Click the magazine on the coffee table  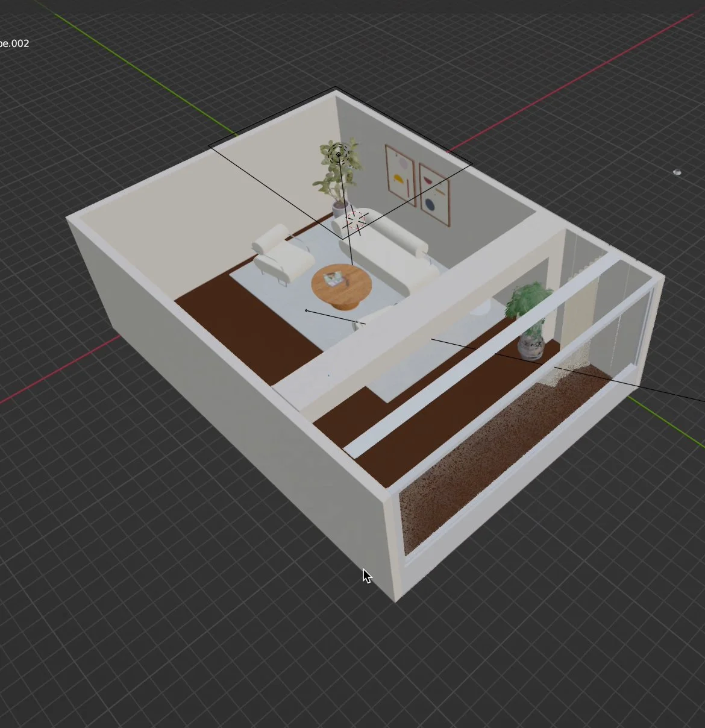pos(334,278)
